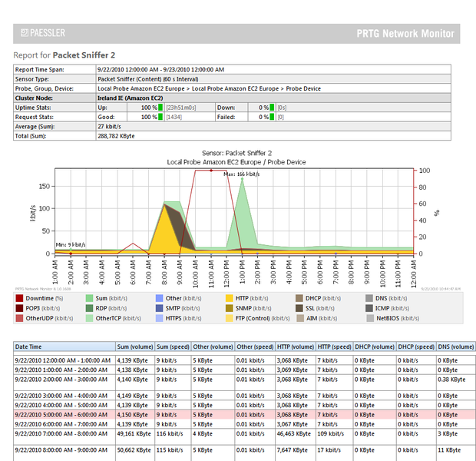Click the 27 kbit/s average value
This screenshot has height=461, width=476.
point(109,127)
